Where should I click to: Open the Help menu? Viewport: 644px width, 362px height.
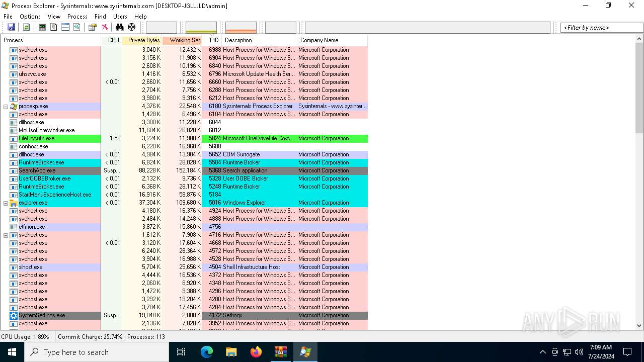click(x=140, y=17)
